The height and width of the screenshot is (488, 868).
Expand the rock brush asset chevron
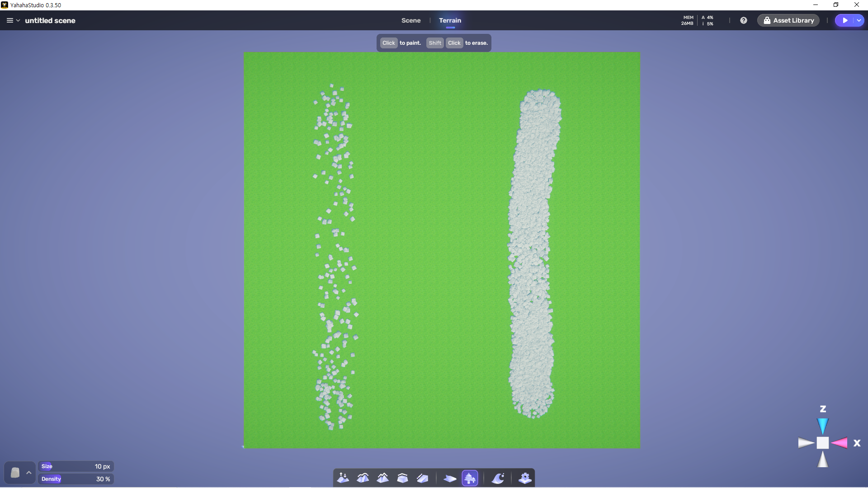29,473
